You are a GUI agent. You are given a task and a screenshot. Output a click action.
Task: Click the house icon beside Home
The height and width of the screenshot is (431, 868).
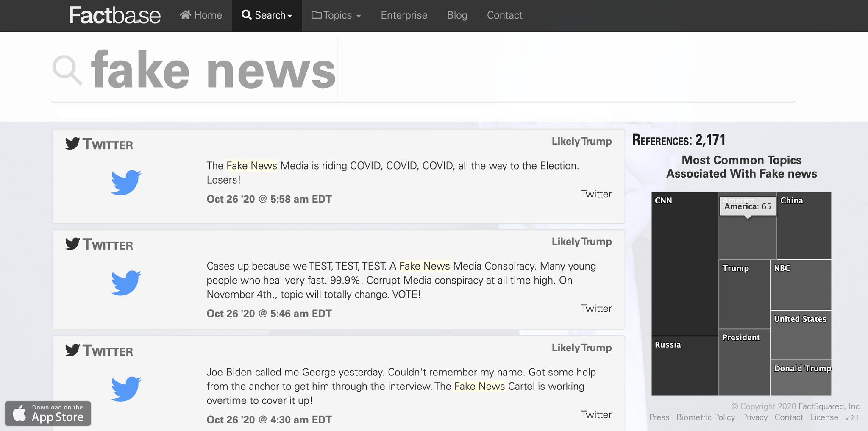[x=185, y=15]
